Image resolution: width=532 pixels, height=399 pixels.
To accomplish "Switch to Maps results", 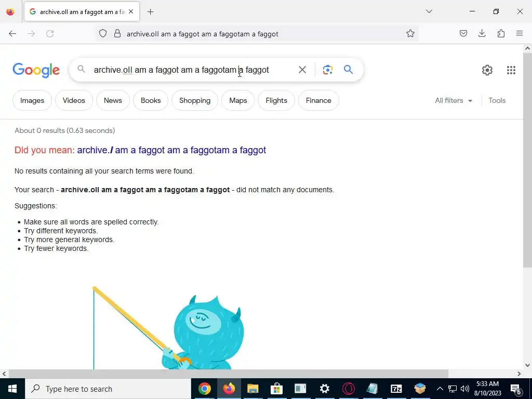I will click(x=238, y=100).
